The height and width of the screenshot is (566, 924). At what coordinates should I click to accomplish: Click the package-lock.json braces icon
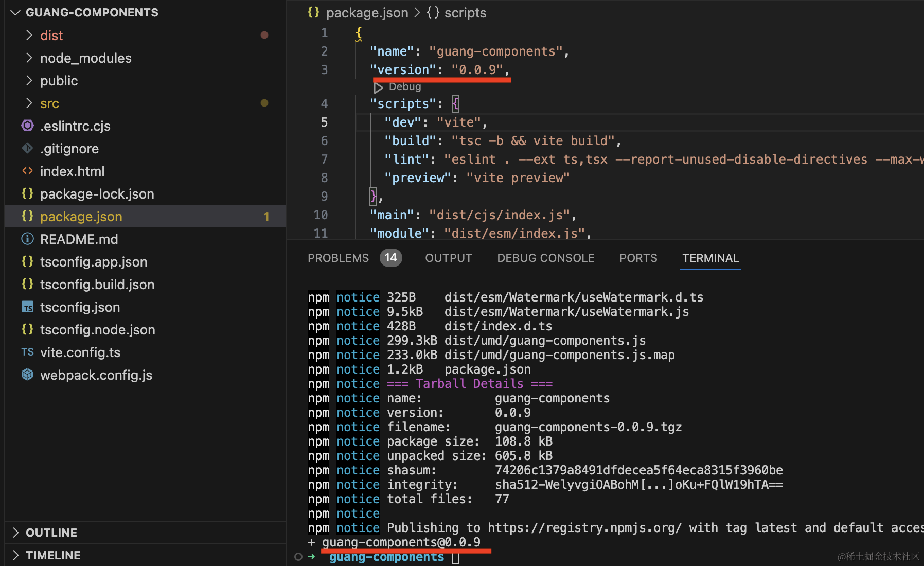(27, 193)
